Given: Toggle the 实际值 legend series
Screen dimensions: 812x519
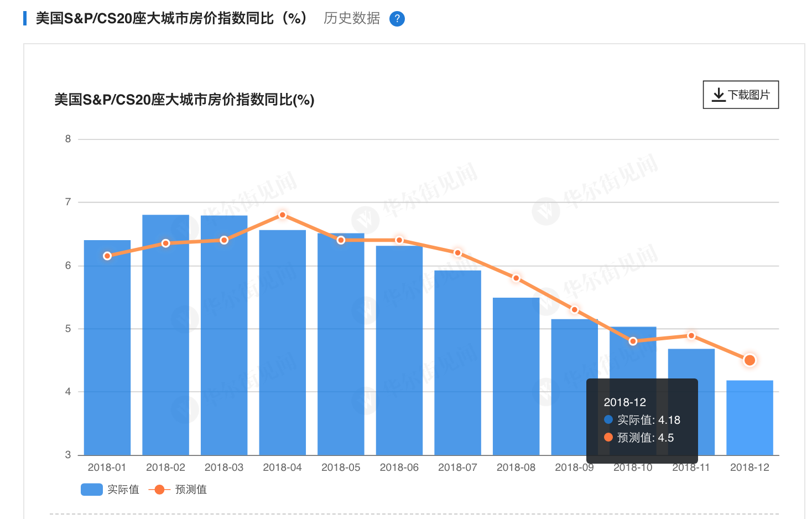Looking at the screenshot, I should (123, 489).
